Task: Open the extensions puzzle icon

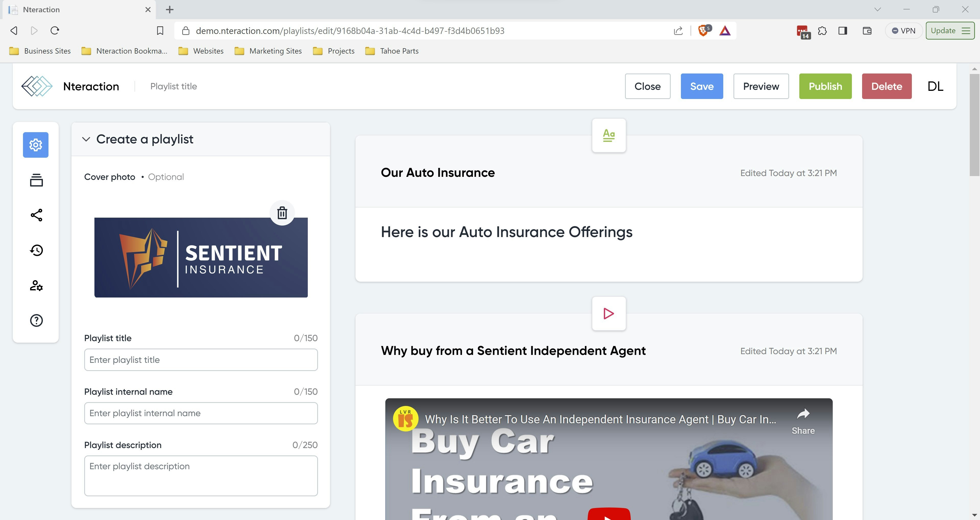Action: pos(822,31)
